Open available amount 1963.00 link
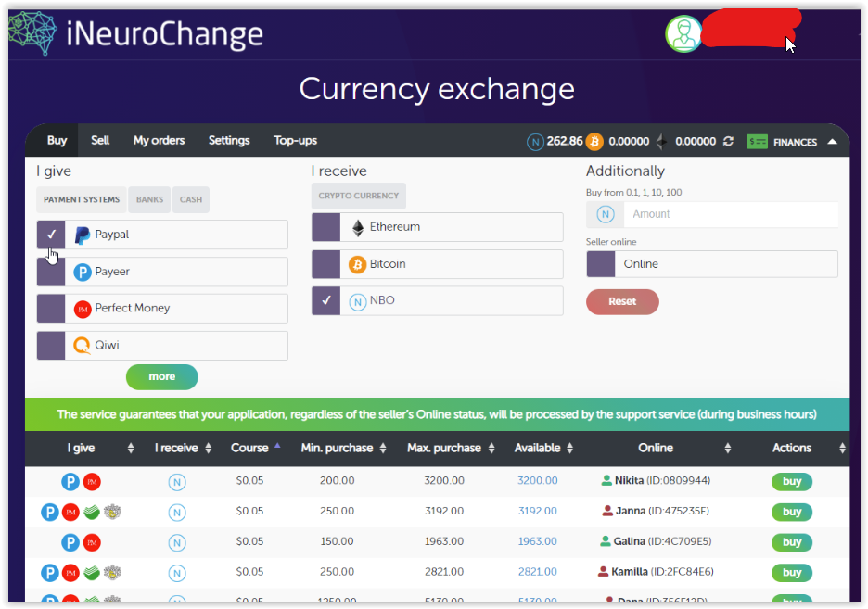Viewport: 868px width, 609px height. 538,541
